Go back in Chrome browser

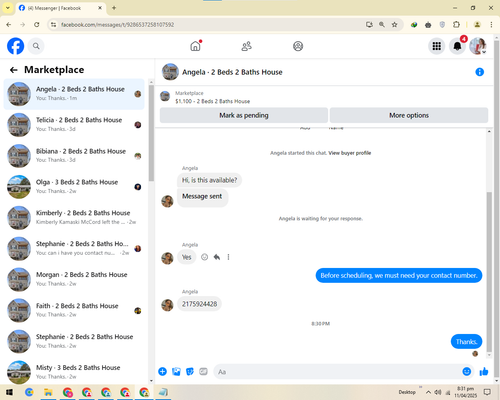tap(9, 25)
